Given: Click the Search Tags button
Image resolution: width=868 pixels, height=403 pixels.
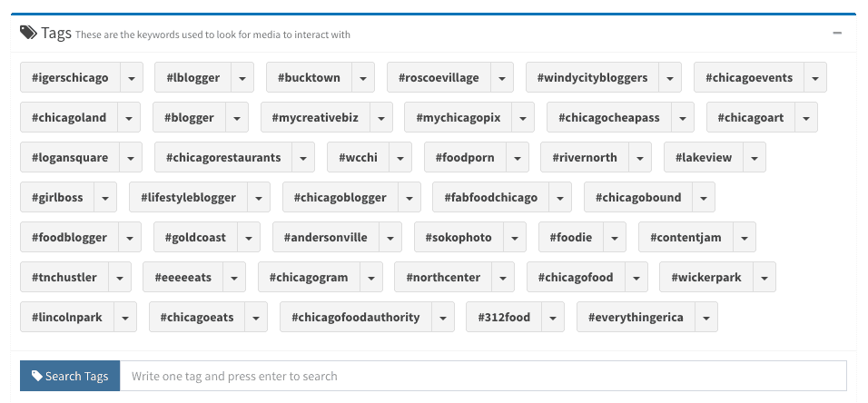Looking at the screenshot, I should [x=70, y=376].
